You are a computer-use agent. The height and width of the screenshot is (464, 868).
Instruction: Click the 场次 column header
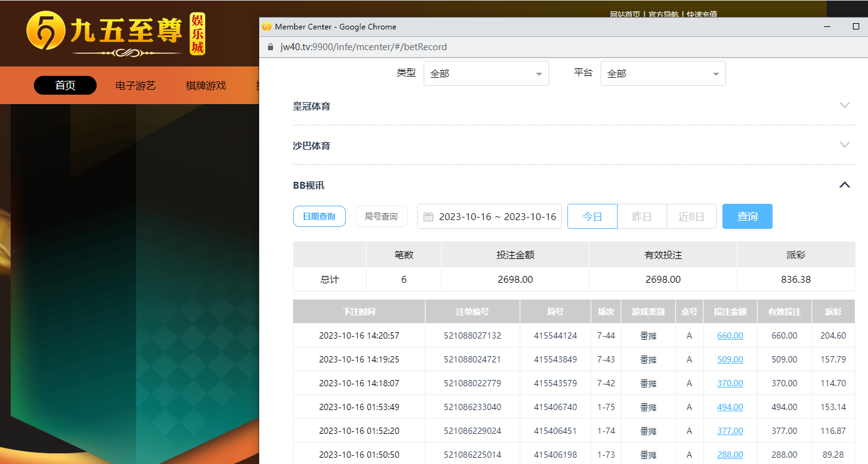pyautogui.click(x=606, y=312)
